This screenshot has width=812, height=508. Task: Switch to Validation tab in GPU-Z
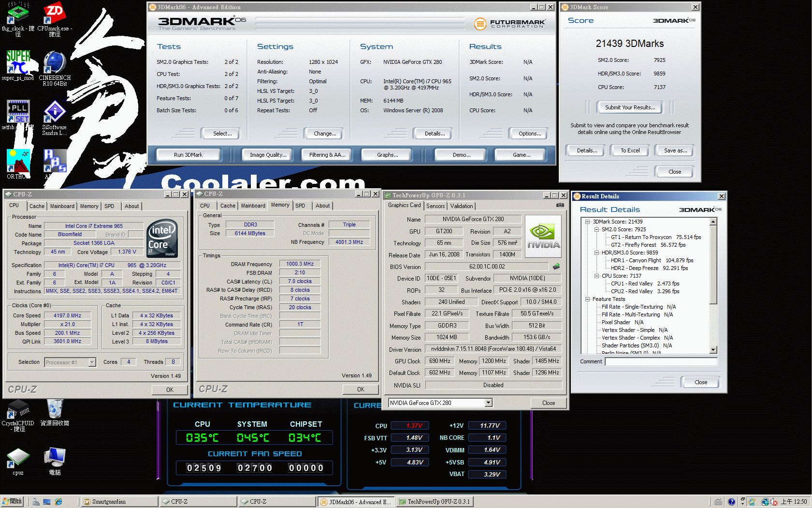[462, 206]
